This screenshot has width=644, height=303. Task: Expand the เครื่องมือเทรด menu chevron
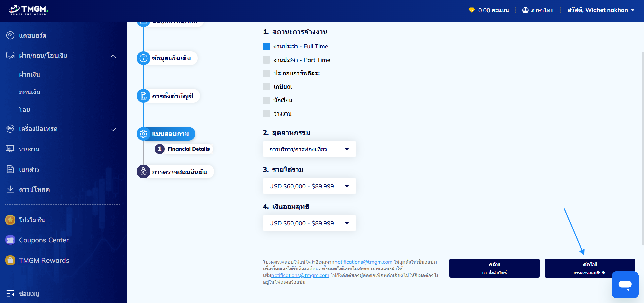[x=113, y=129]
